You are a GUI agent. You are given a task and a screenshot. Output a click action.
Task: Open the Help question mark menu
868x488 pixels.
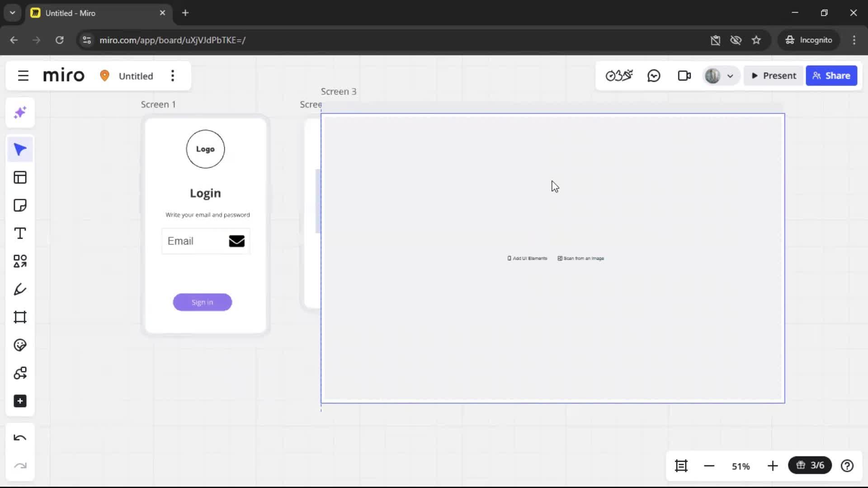pos(847,466)
